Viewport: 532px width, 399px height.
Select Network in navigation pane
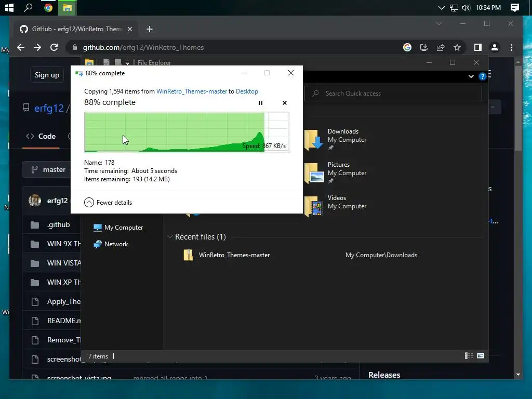pos(111,244)
